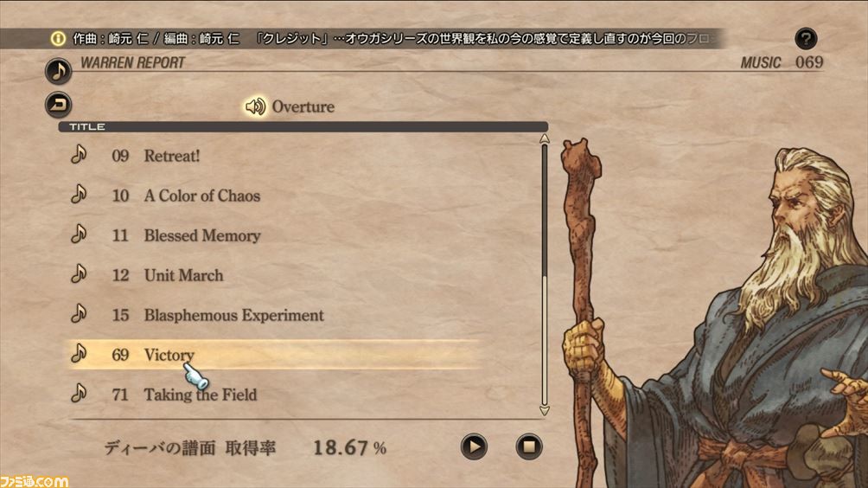The width and height of the screenshot is (868, 488).
Task: Select the music note category icon
Action: (58, 71)
